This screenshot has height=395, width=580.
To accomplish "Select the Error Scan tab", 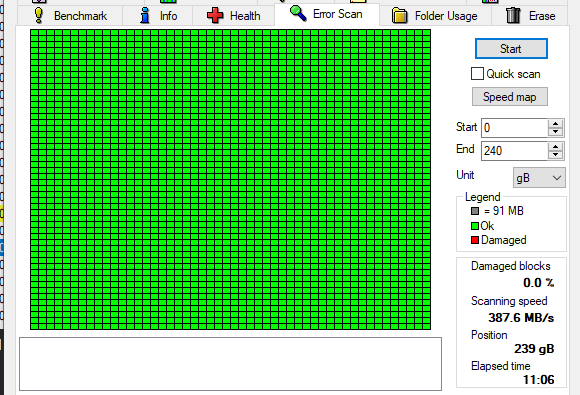I will 327,14.
